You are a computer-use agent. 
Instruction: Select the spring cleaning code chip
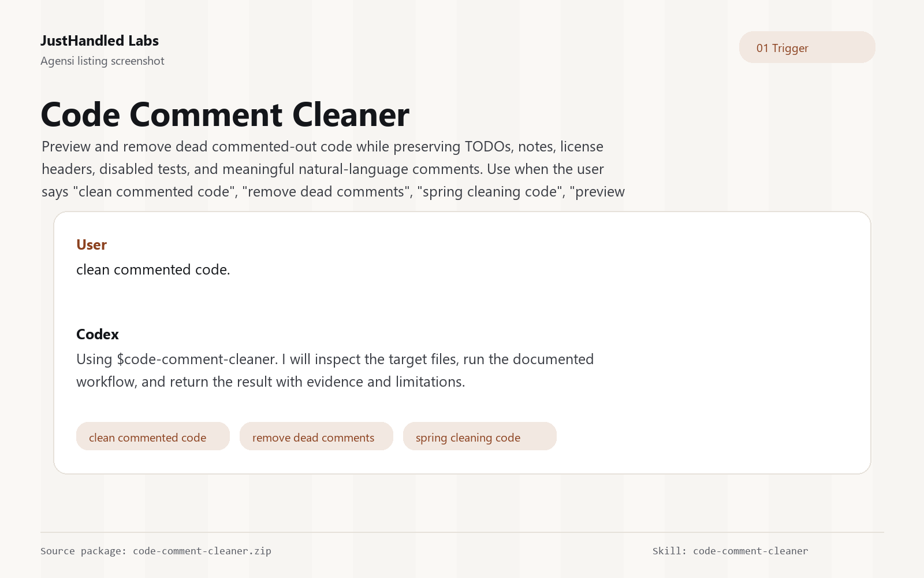click(x=480, y=436)
